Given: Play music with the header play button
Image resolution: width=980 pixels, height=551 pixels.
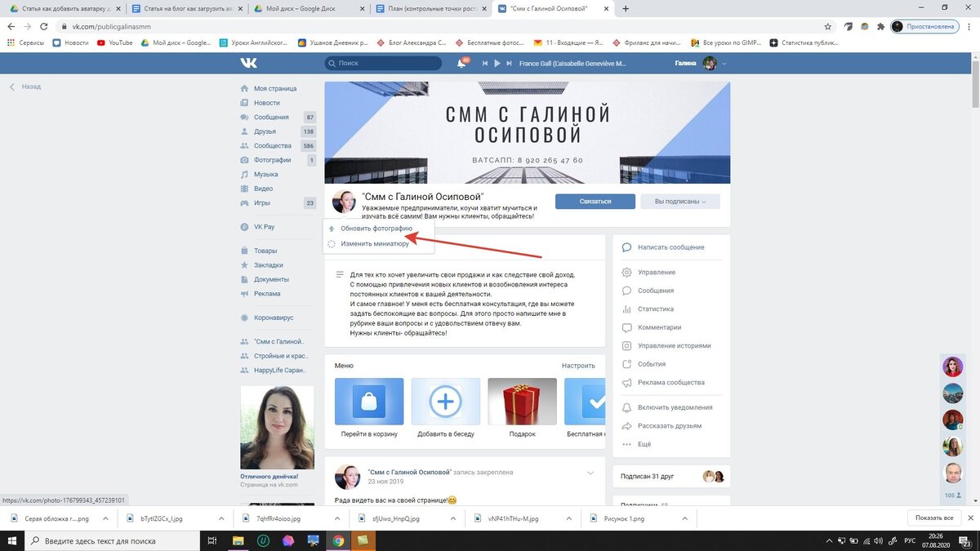Looking at the screenshot, I should (x=497, y=63).
